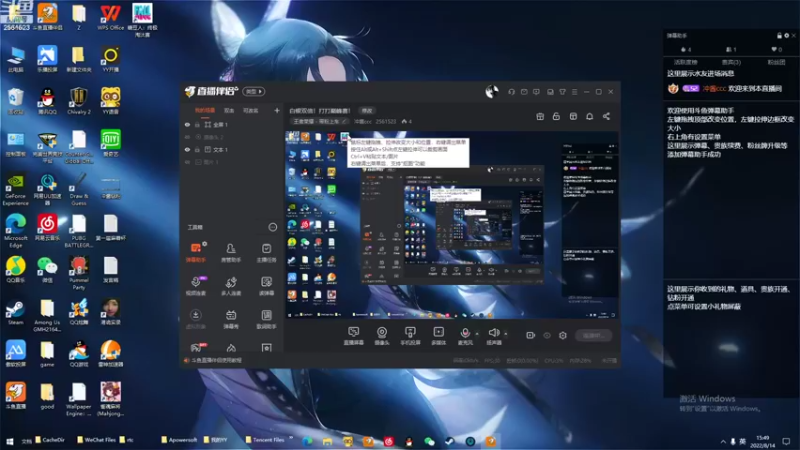Select the 活跃度榜 tab in the danmaku panel
800x450 pixels.
click(686, 62)
